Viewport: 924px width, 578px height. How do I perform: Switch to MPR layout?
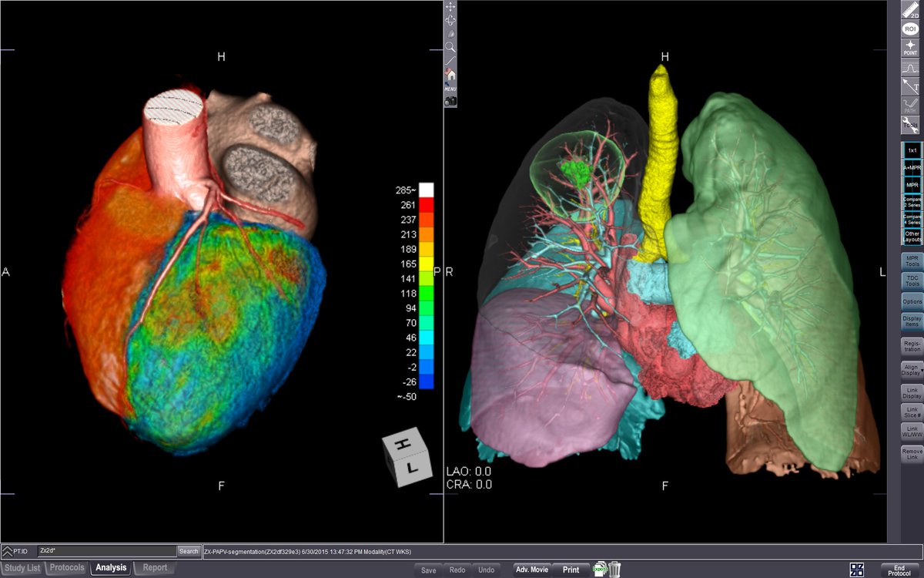[912, 186]
